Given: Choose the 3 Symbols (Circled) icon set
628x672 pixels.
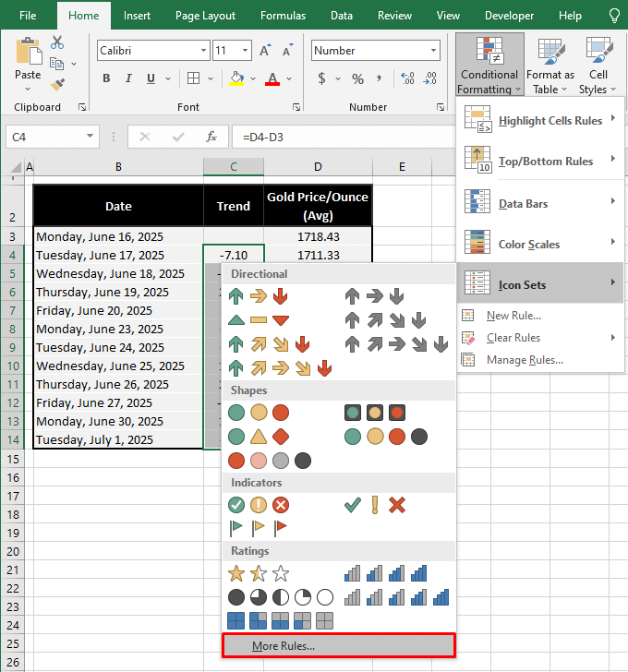Looking at the screenshot, I should click(258, 505).
